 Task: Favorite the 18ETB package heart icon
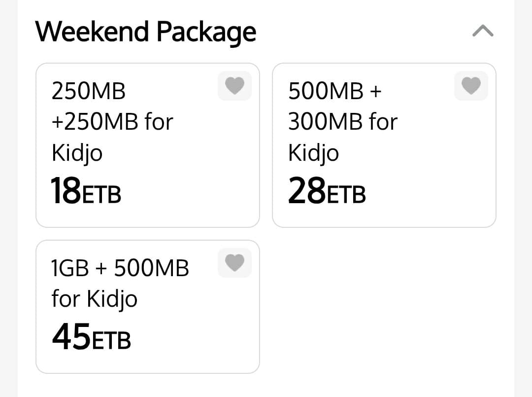click(235, 86)
